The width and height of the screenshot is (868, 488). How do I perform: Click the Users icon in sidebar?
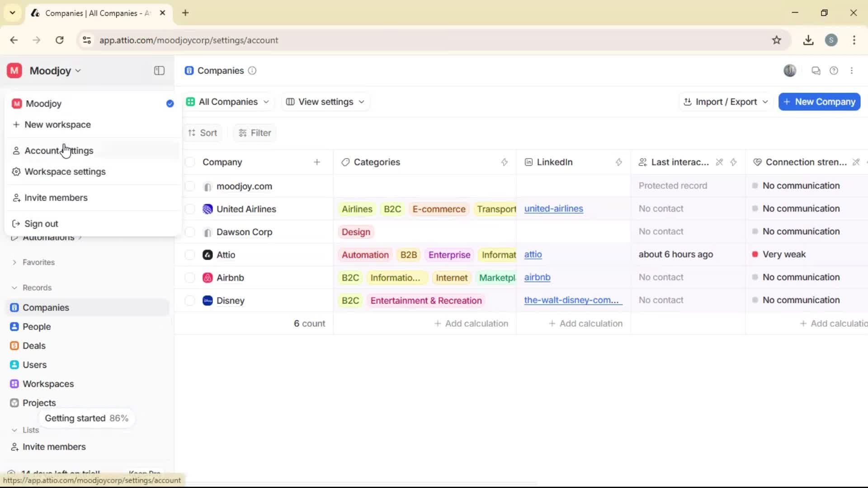pos(14,365)
